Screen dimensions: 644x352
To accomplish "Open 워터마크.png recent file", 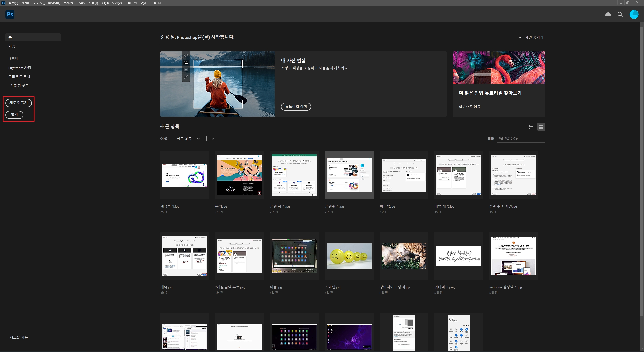I will pos(459,256).
